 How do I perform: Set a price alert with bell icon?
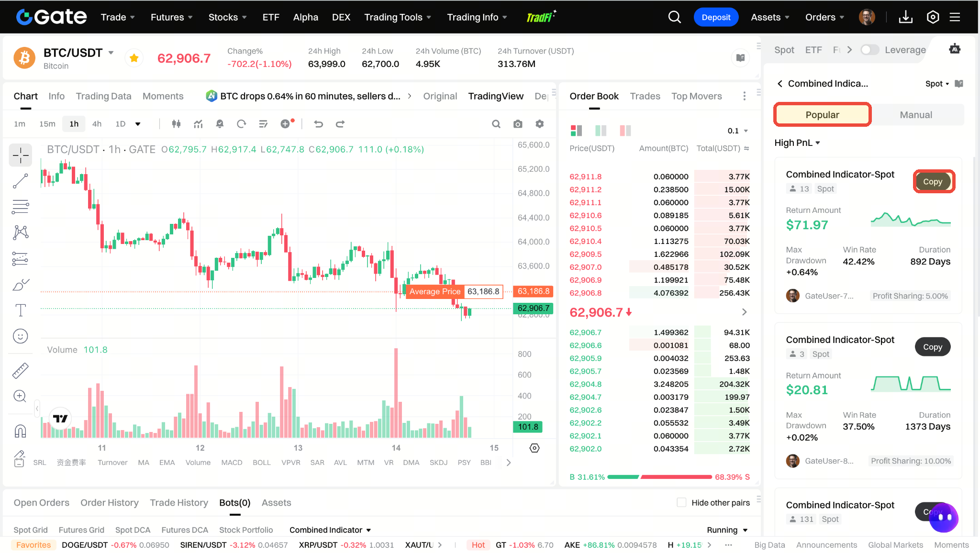220,124
